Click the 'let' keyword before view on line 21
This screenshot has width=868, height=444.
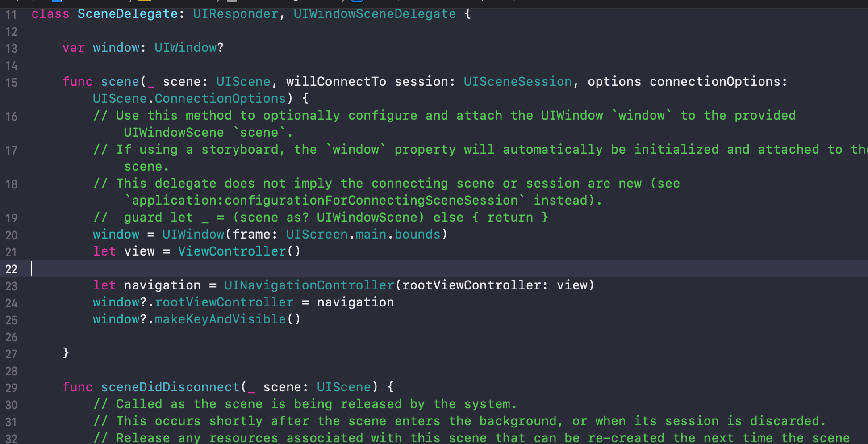104,251
